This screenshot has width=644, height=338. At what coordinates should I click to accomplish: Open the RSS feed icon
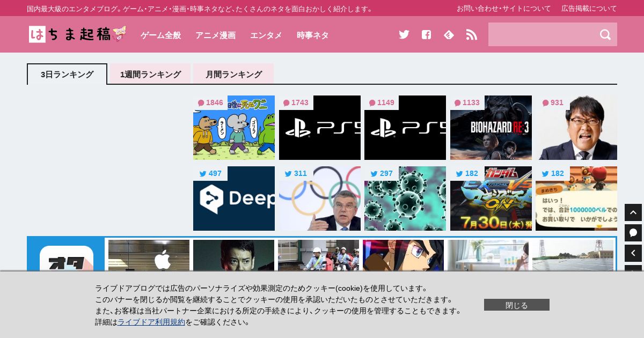pos(471,34)
